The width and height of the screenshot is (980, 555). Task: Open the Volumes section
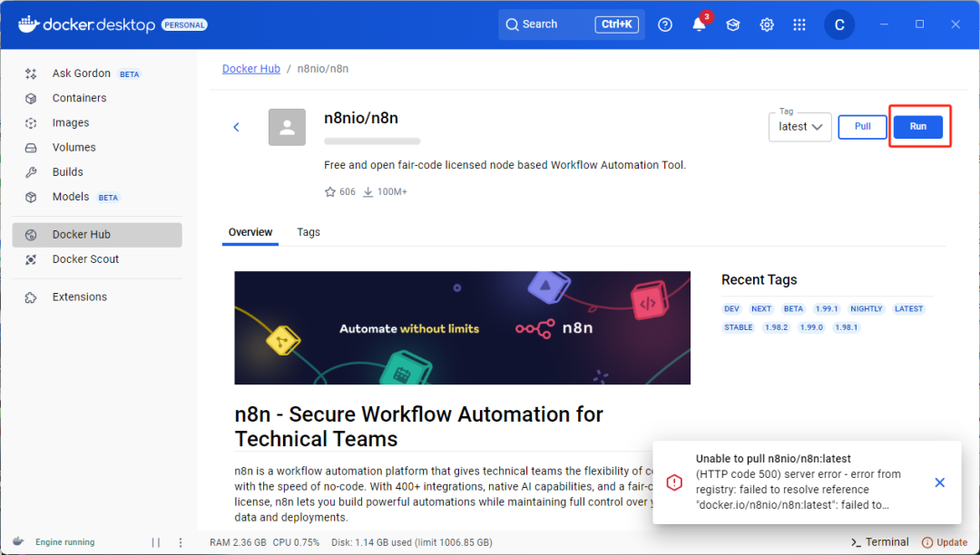click(97, 147)
